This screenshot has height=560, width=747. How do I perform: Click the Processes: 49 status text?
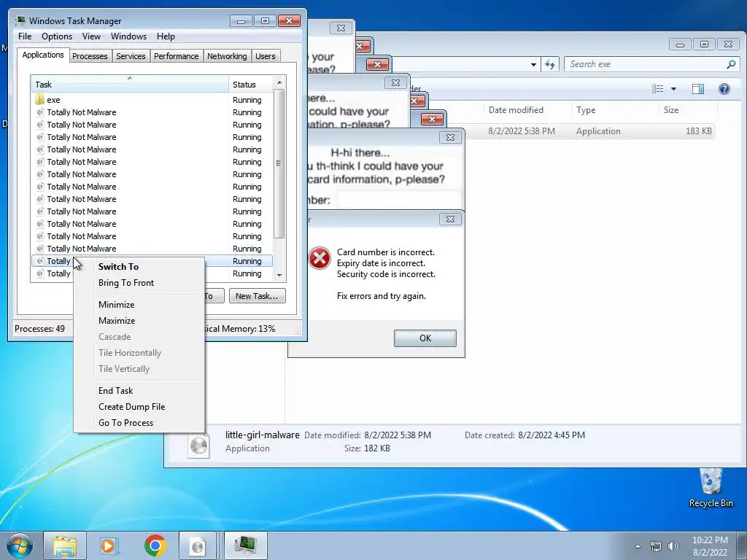tap(39, 329)
